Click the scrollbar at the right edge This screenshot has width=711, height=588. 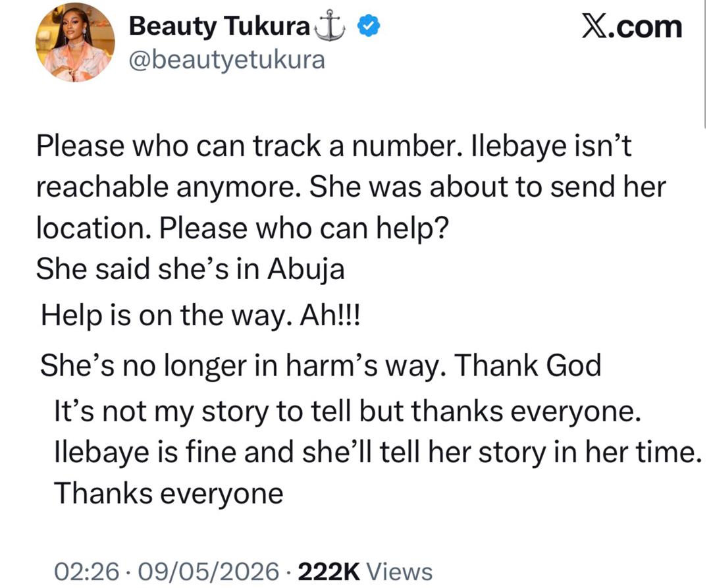705,65
